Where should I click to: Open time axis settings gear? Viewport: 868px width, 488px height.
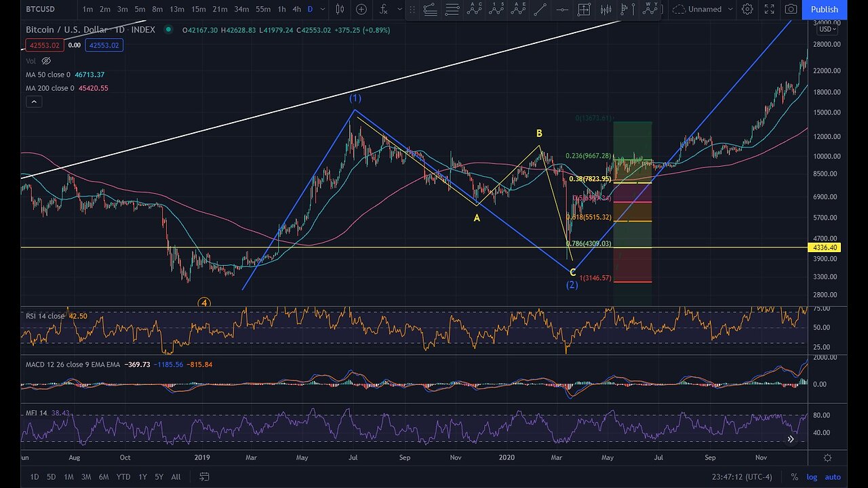[x=827, y=458]
